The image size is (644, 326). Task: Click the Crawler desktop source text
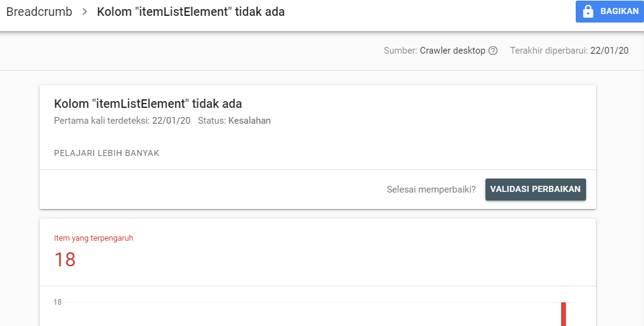pyautogui.click(x=453, y=51)
